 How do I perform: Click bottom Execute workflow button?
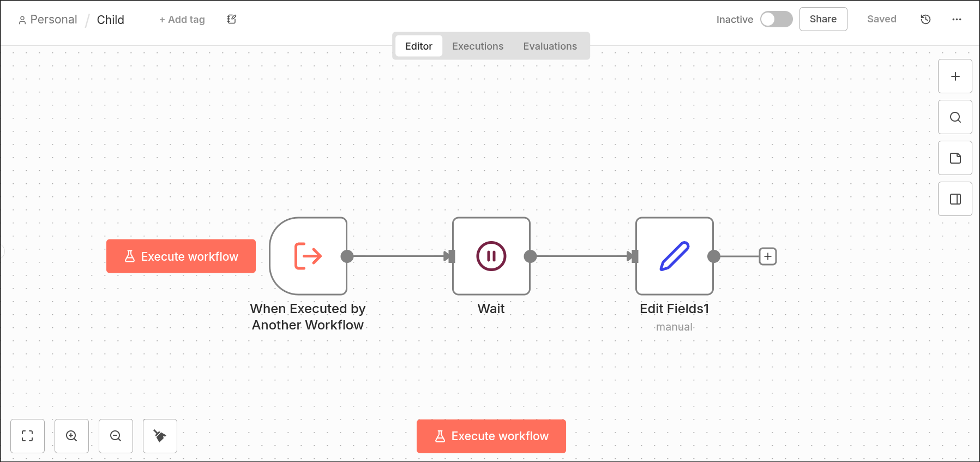tap(491, 436)
